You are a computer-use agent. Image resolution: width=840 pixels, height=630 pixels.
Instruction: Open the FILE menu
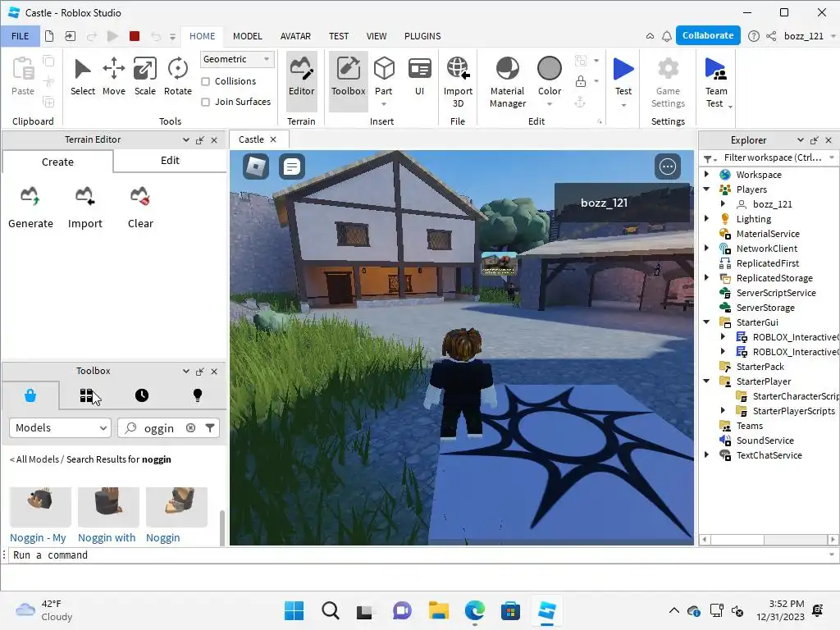click(x=21, y=36)
